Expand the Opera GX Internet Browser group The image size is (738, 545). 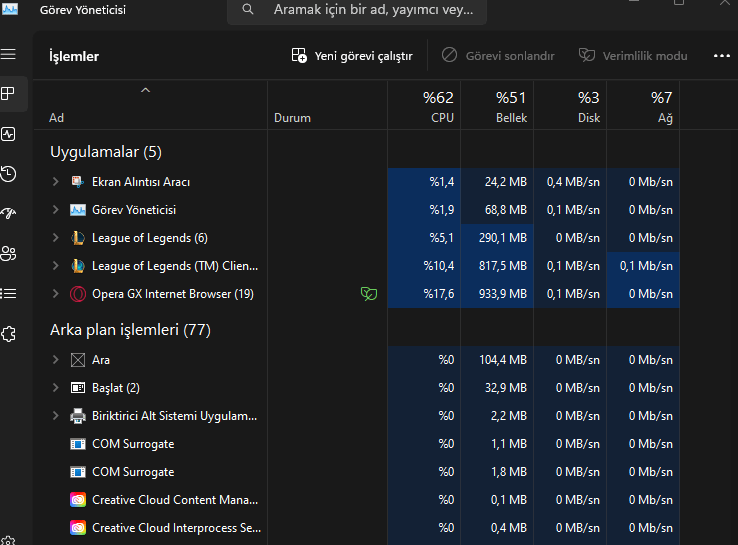coord(56,294)
